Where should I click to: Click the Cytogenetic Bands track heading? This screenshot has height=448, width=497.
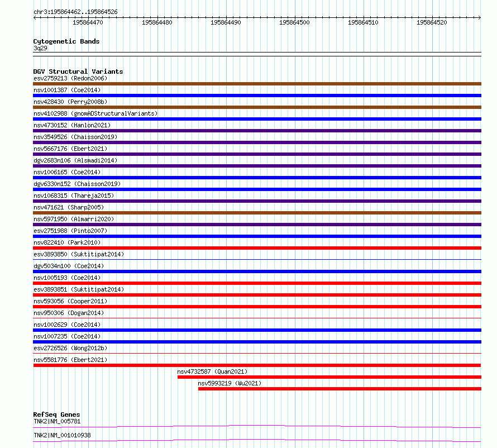(66, 41)
